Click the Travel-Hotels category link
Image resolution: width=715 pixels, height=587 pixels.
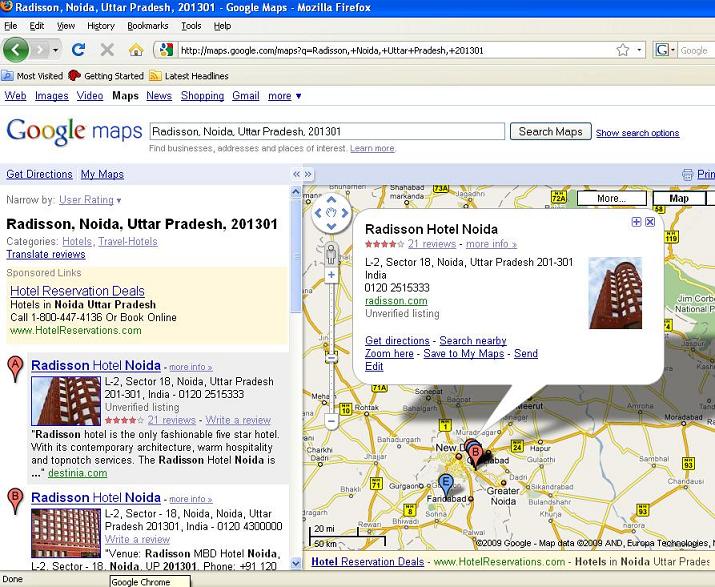(x=128, y=241)
